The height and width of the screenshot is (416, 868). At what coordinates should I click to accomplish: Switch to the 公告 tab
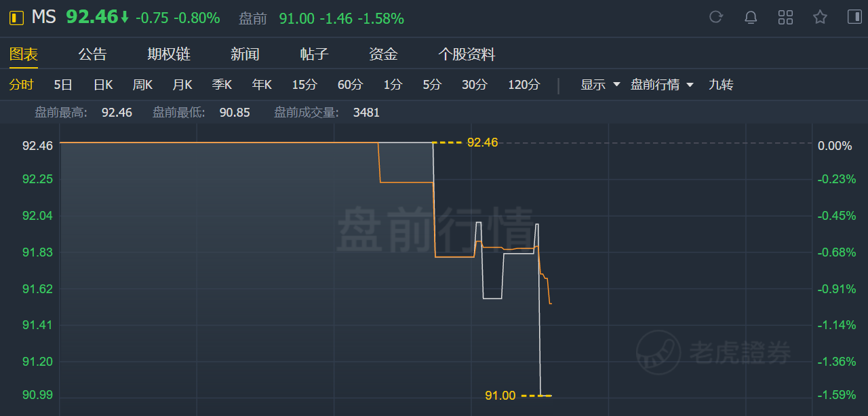[x=92, y=54]
